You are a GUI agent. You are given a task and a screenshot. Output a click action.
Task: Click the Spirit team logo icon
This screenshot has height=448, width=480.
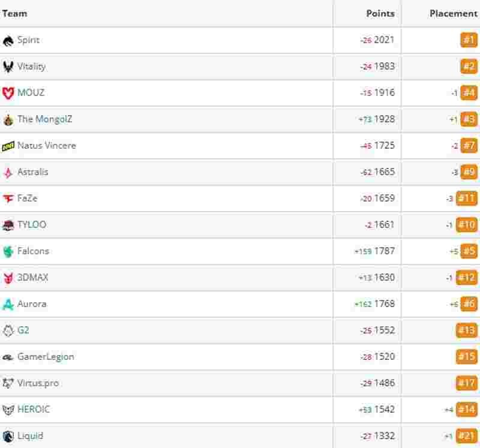tap(8, 40)
